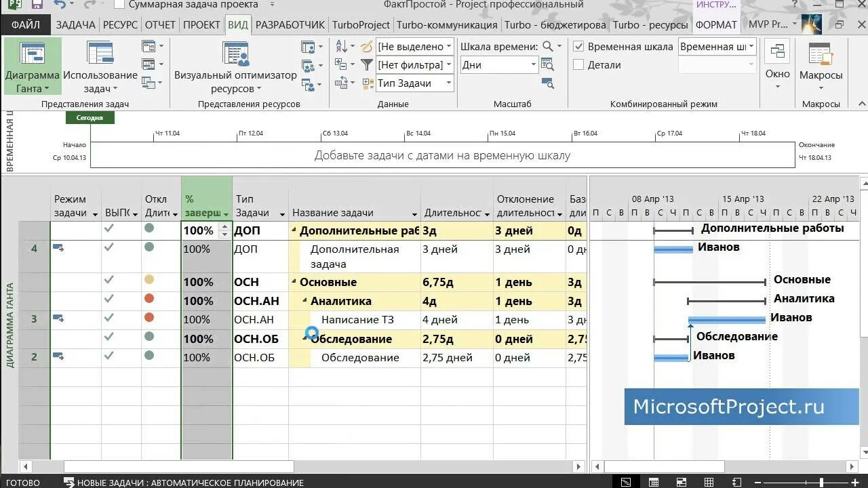The image size is (868, 488).
Task: Uncheck the Временная шкала checkbox
Action: click(x=578, y=47)
